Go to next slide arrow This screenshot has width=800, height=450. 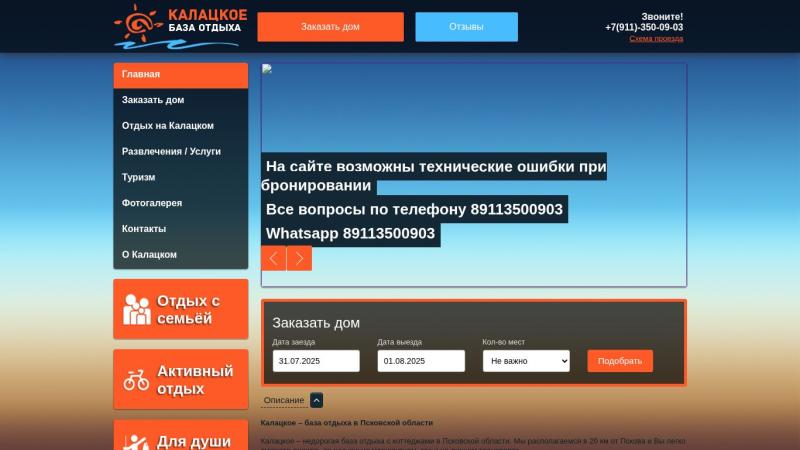pos(299,258)
